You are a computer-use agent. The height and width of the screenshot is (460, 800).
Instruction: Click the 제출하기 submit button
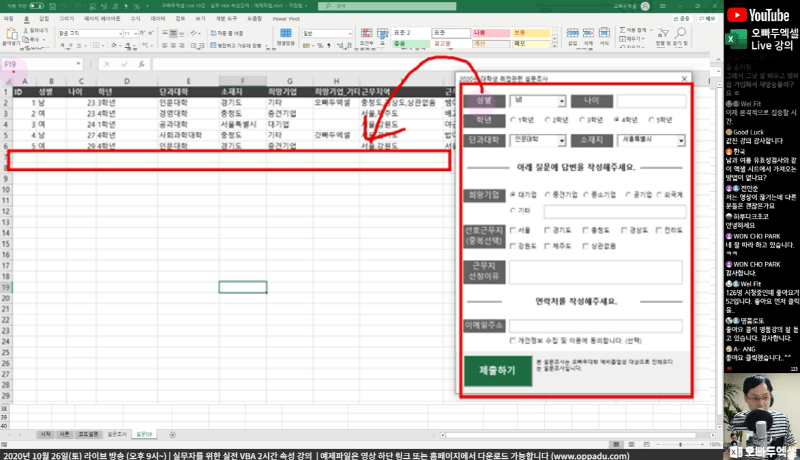[x=497, y=370]
